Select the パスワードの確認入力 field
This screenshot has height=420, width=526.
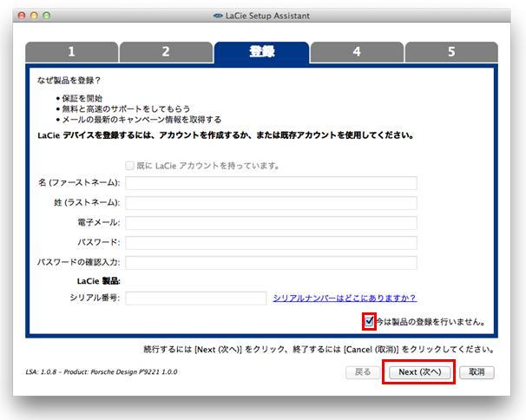[x=271, y=262]
